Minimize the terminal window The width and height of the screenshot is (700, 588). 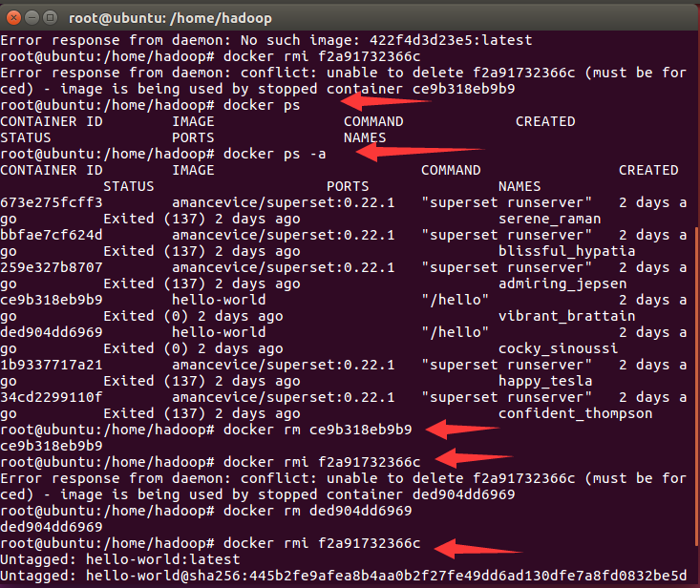[x=32, y=18]
